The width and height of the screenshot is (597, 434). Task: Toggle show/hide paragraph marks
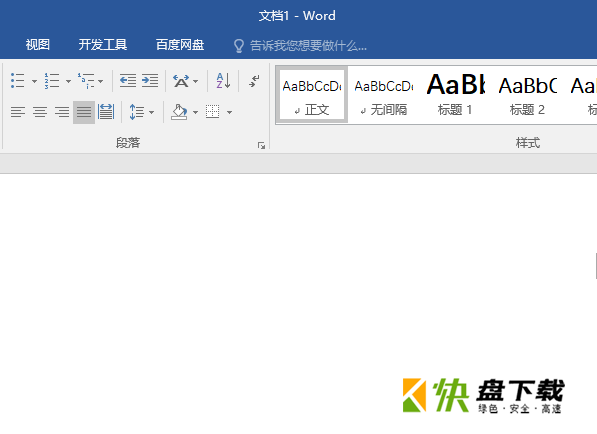coord(254,81)
